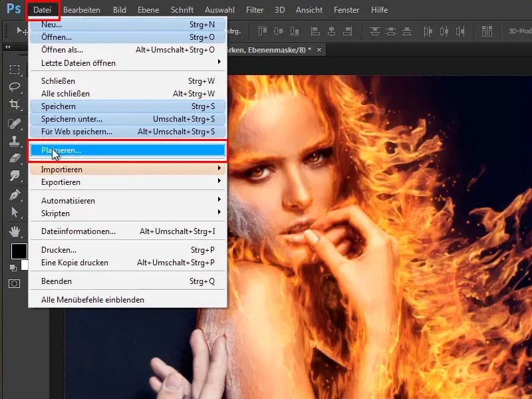Open the Ebene menu
The height and width of the screenshot is (399, 532).
148,10
